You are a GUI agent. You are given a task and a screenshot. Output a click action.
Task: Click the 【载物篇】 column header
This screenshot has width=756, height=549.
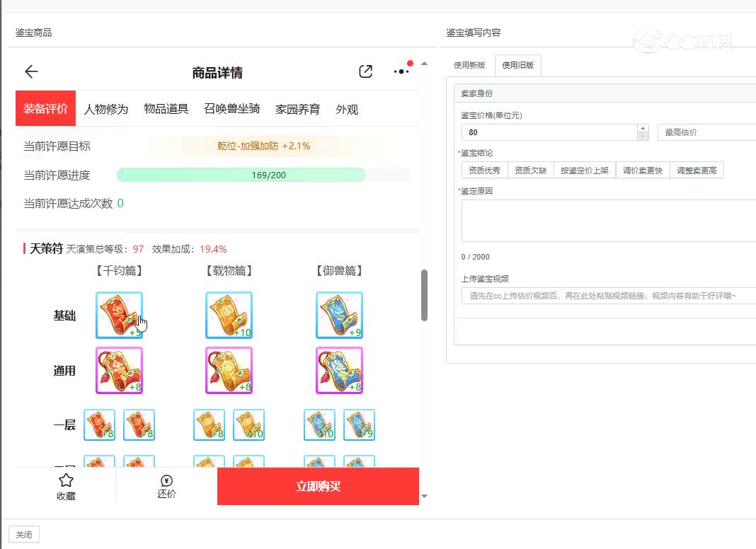click(x=229, y=270)
